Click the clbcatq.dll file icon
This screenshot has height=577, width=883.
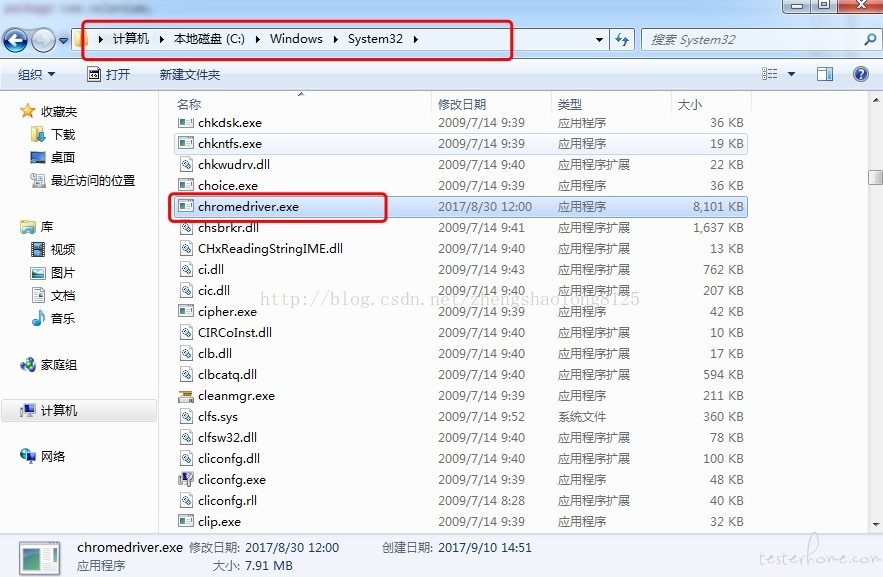tap(186, 374)
